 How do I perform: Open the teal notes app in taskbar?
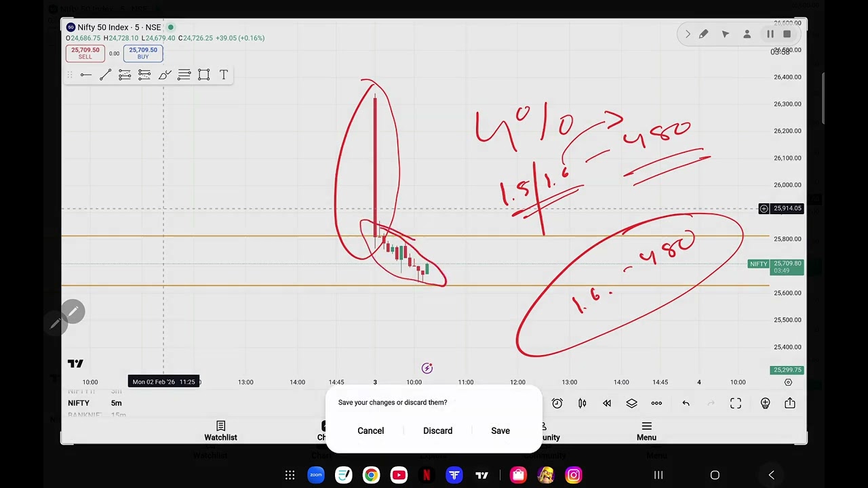pos(344,475)
